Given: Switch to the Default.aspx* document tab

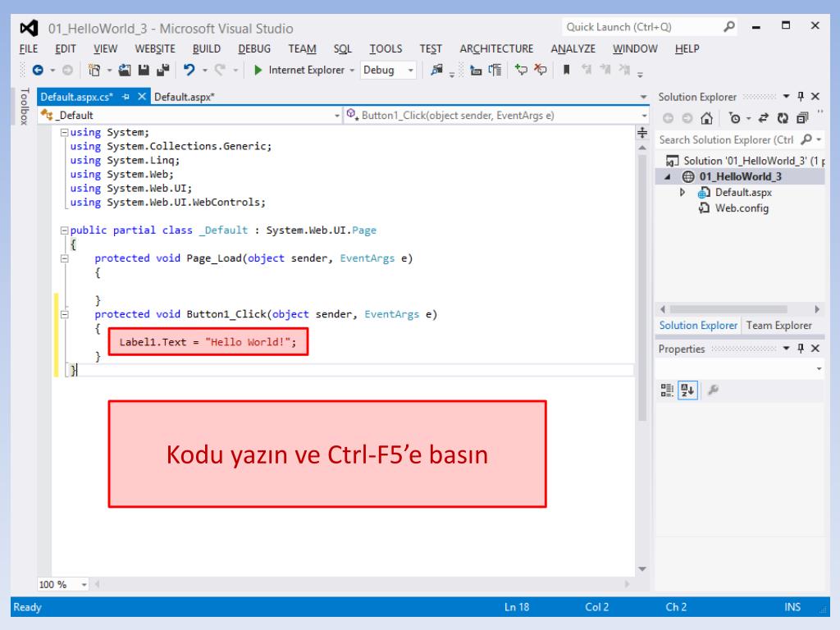Looking at the screenshot, I should click(x=185, y=97).
